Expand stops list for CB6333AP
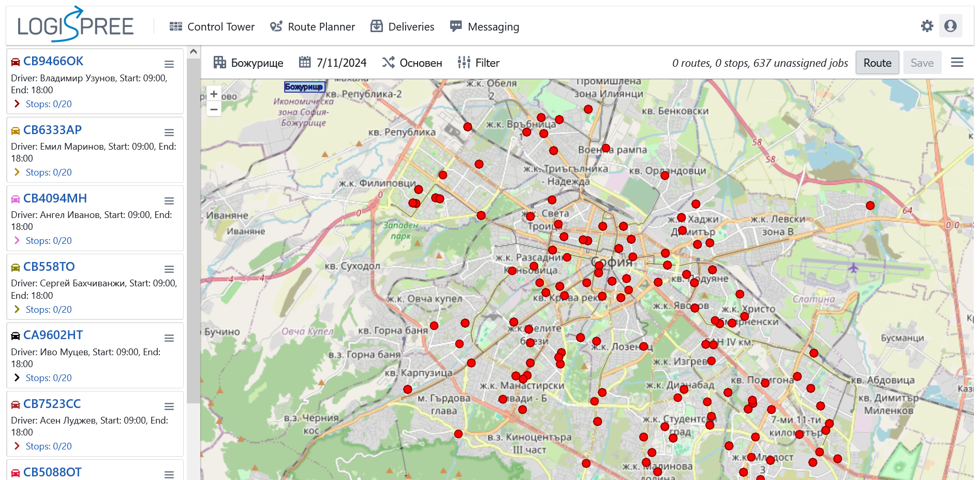 click(x=18, y=172)
